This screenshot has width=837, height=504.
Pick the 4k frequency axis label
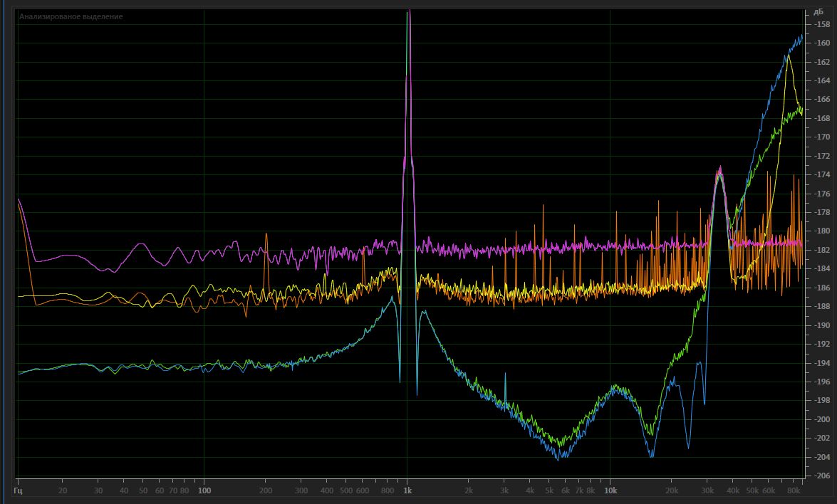coord(529,490)
